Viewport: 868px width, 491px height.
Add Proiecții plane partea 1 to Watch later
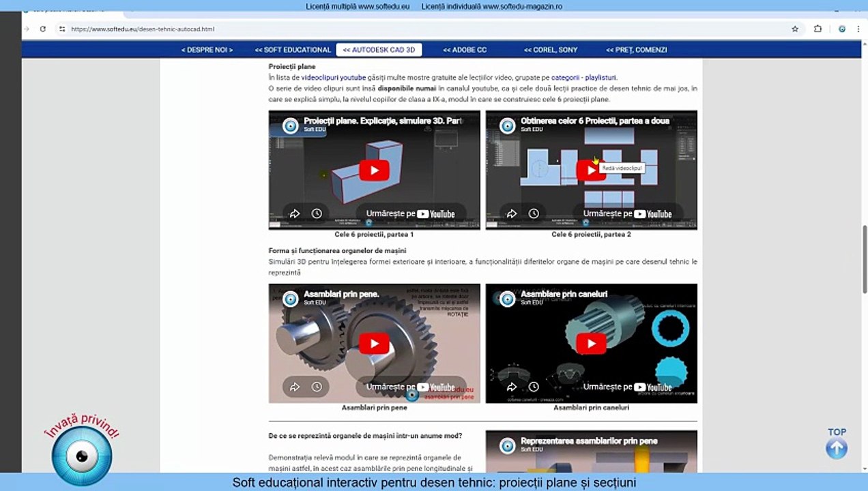317,213
